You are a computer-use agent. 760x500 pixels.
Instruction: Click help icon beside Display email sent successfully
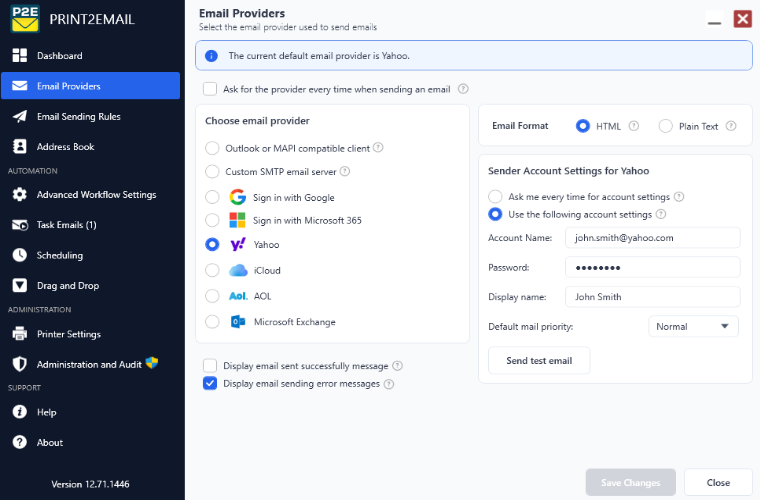click(x=397, y=366)
